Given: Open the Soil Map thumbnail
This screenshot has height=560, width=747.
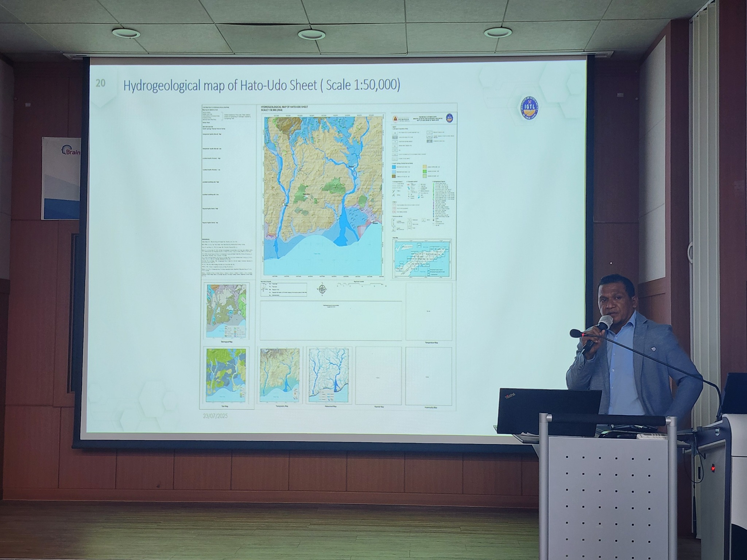Looking at the screenshot, I should pos(226,375).
